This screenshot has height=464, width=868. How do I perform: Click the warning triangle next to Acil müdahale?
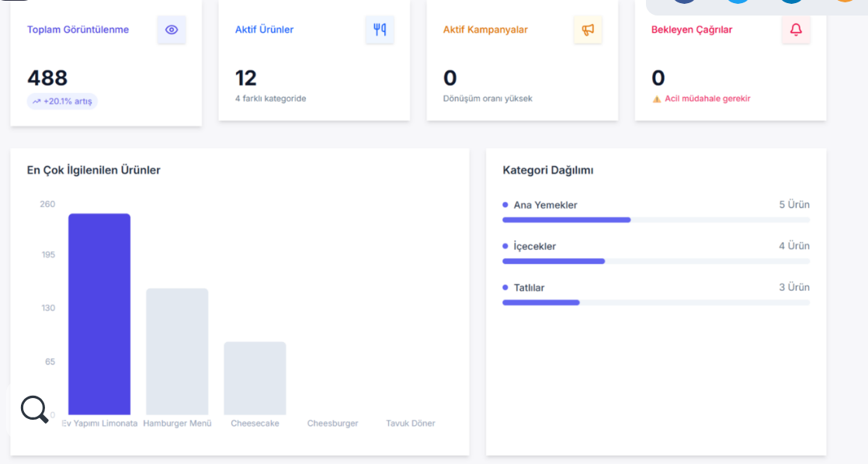(x=656, y=99)
